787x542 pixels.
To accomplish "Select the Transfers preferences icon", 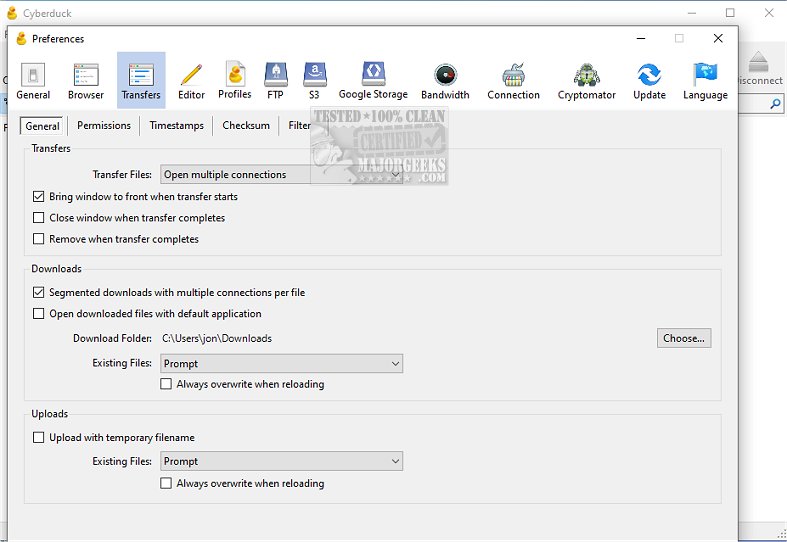I will pyautogui.click(x=141, y=81).
